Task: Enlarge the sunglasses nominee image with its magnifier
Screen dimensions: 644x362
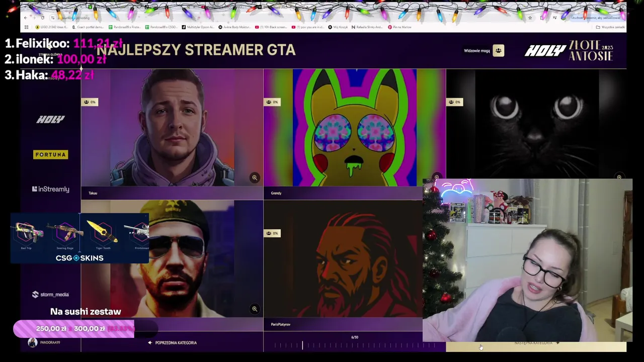Action: point(255,309)
